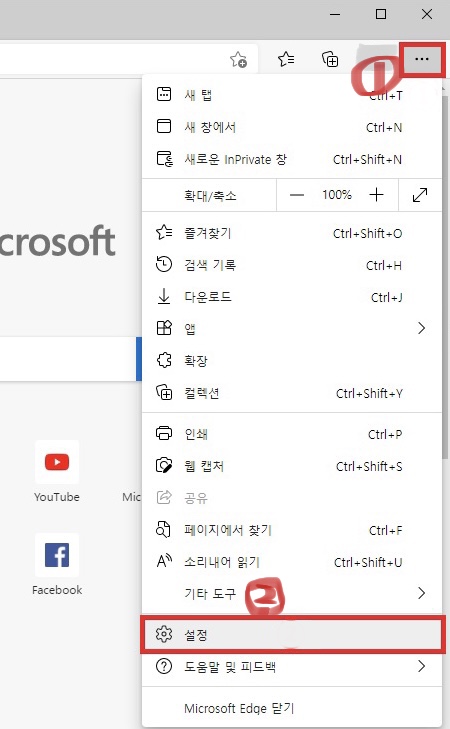Select 소리내어 읽기 entry
450x729 pixels.
point(291,562)
